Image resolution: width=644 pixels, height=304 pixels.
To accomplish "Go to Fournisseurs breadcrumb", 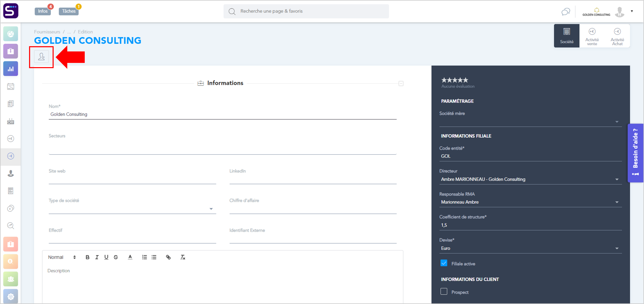I will tap(47, 32).
